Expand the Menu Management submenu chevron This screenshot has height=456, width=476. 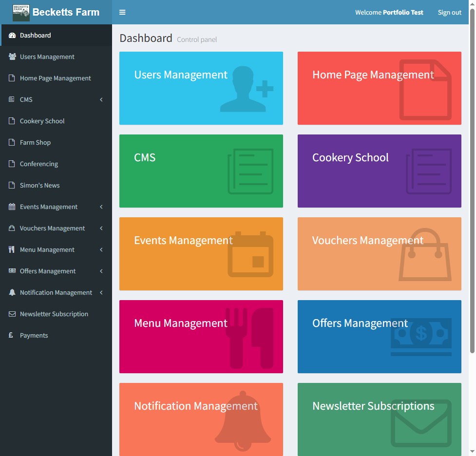pyautogui.click(x=101, y=249)
